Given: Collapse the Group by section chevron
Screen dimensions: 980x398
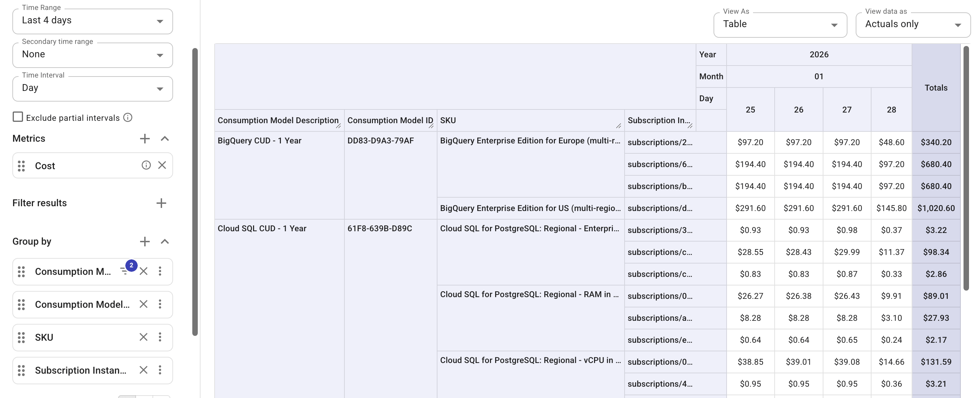Looking at the screenshot, I should 165,242.
